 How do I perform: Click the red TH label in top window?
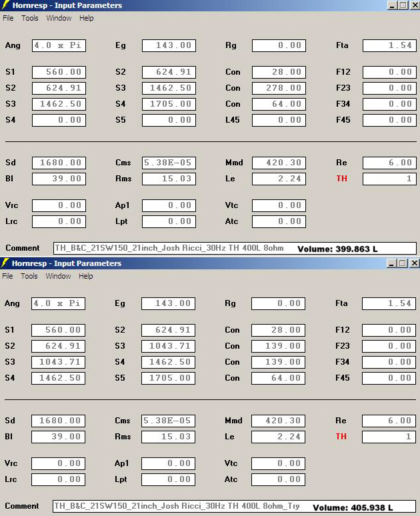(341, 179)
